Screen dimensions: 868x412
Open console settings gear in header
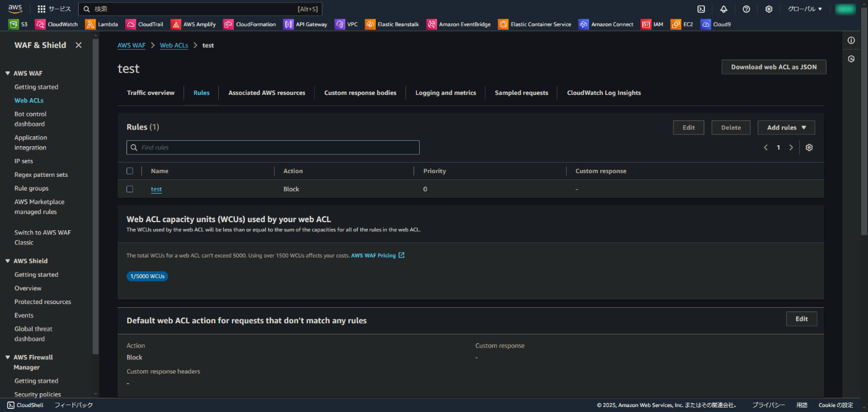tap(769, 9)
